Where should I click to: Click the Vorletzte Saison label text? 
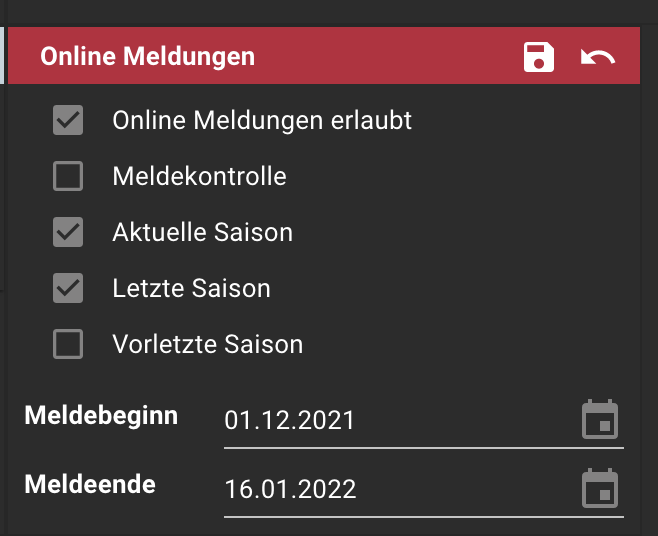(x=208, y=344)
